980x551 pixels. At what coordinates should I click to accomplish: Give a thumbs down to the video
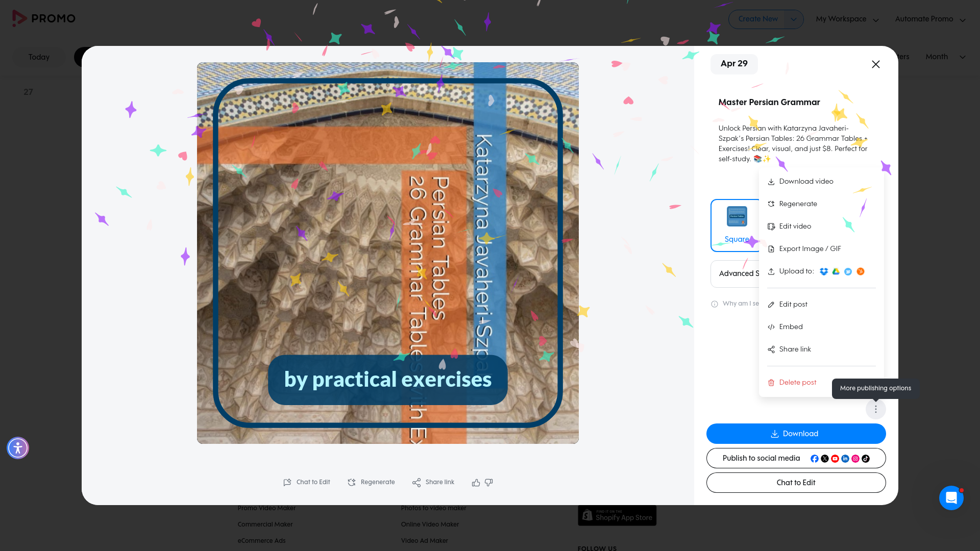pos(489,483)
